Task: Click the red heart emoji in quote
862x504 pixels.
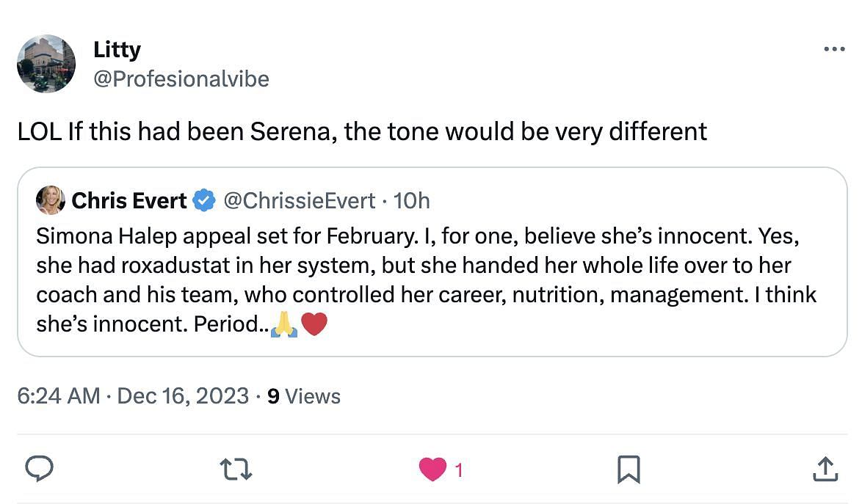Action: [314, 324]
